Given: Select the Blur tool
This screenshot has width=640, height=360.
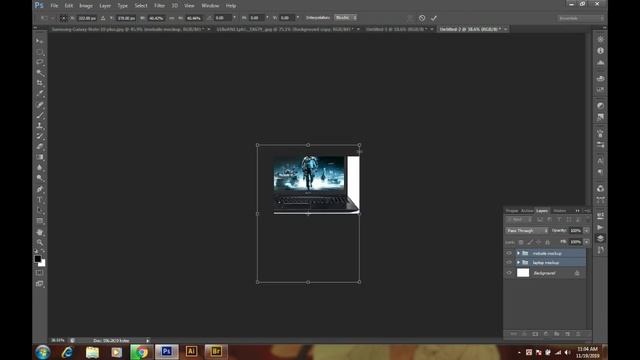Looking at the screenshot, I should pyautogui.click(x=40, y=167).
